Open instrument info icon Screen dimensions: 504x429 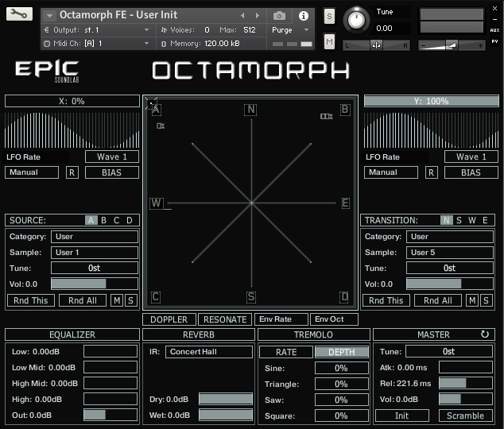(303, 15)
